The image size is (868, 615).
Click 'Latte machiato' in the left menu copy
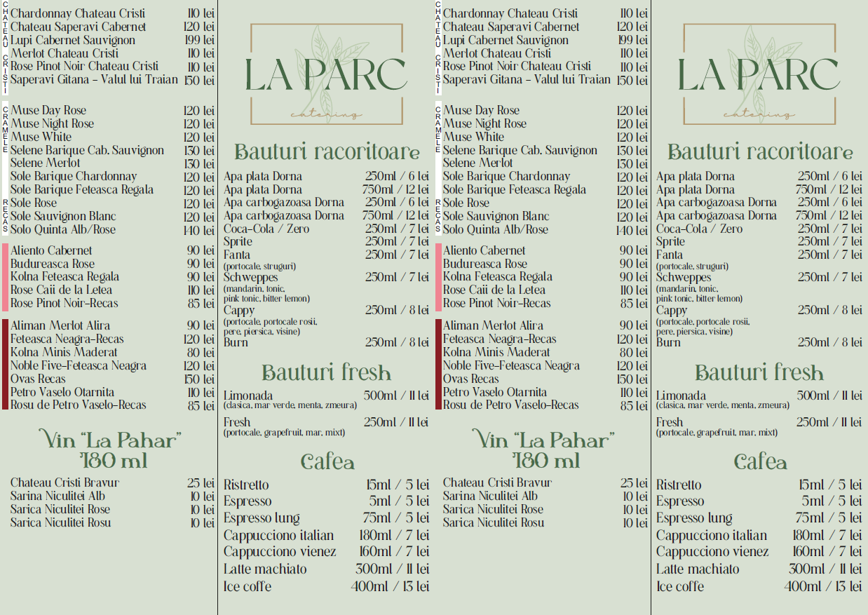pos(265,569)
